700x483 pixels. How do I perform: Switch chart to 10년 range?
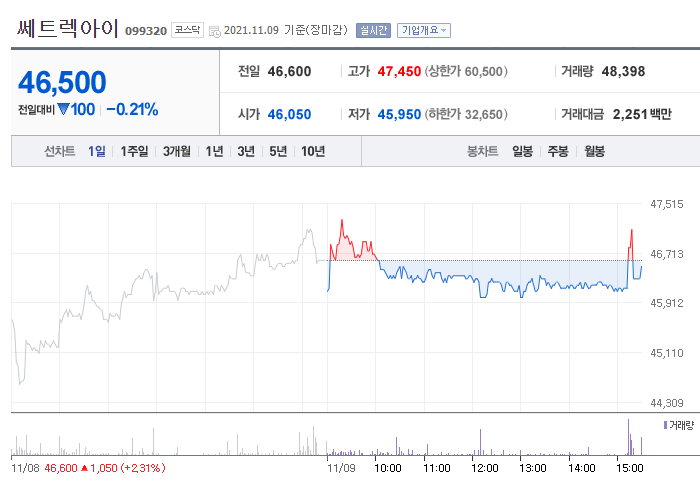[x=312, y=151]
